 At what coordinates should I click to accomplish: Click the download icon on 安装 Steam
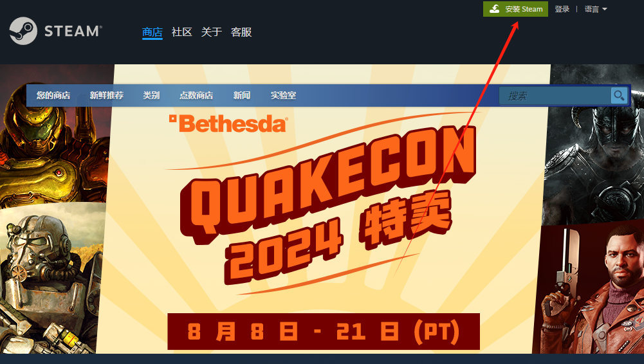pyautogui.click(x=495, y=8)
